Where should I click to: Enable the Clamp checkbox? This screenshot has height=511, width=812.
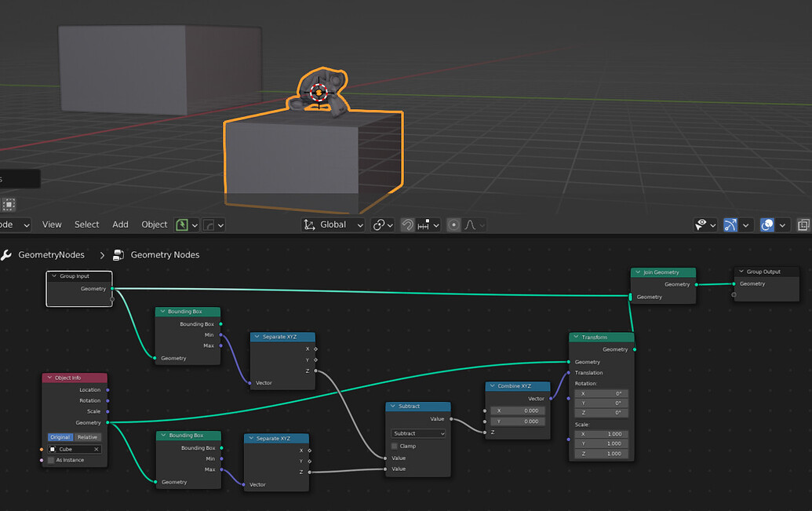tap(395, 446)
